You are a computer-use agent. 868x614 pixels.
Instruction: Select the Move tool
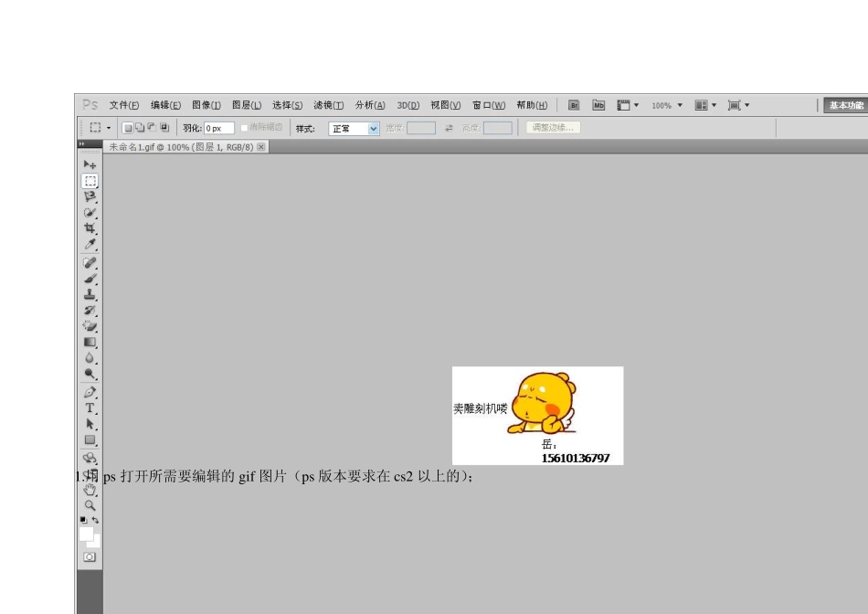coord(90,164)
